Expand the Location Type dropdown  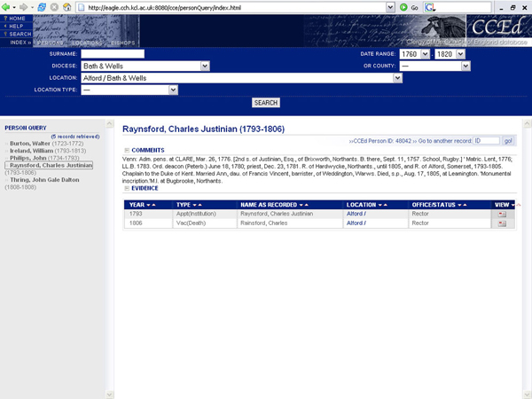[x=174, y=90]
